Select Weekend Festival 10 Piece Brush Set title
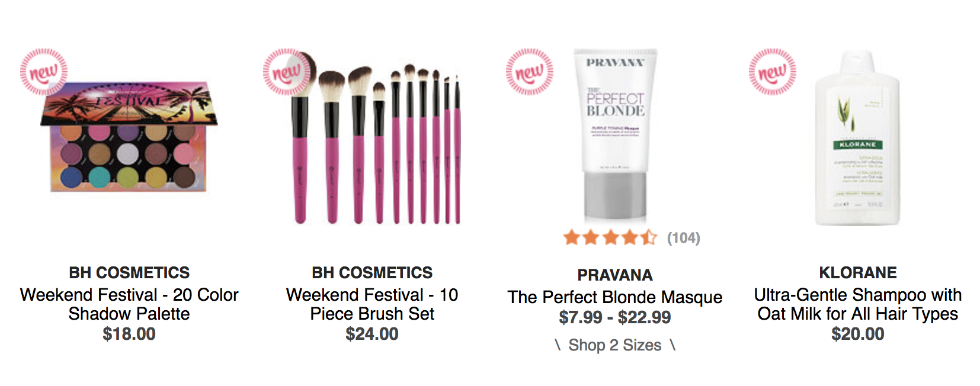This screenshot has width=980, height=386. 372,304
